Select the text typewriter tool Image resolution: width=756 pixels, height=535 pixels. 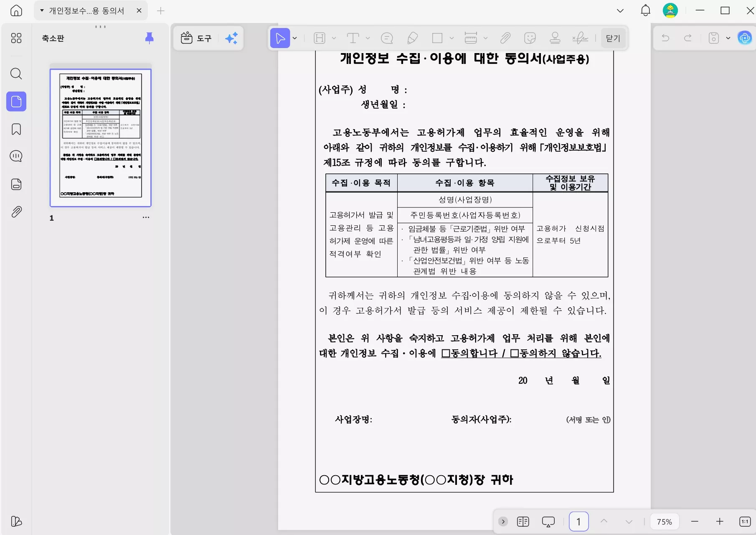point(353,38)
